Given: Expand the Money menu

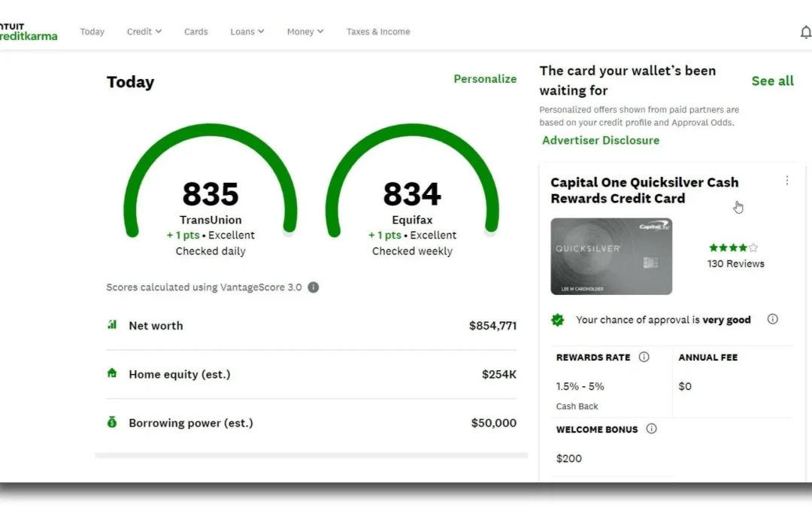Looking at the screenshot, I should (x=305, y=32).
